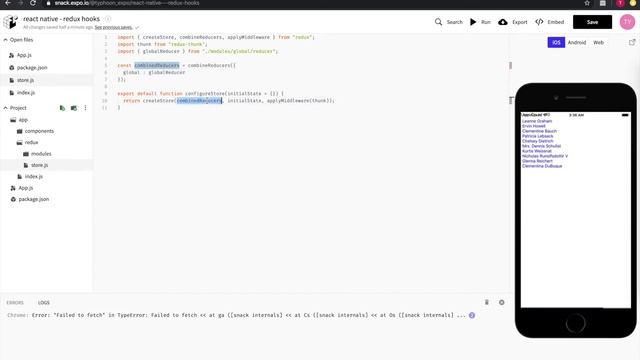Click the Export cloud download icon
This screenshot has width=640, height=360.
point(503,22)
